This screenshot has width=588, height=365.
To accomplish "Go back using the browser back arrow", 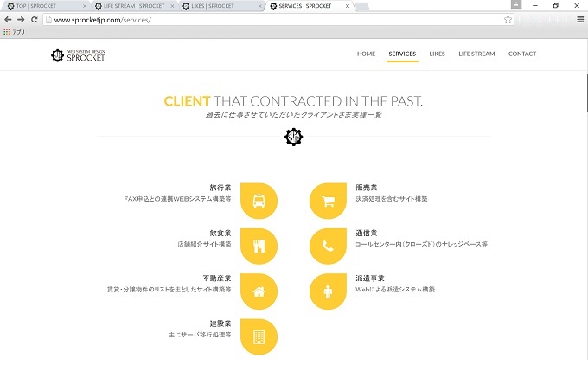I will pyautogui.click(x=8, y=19).
